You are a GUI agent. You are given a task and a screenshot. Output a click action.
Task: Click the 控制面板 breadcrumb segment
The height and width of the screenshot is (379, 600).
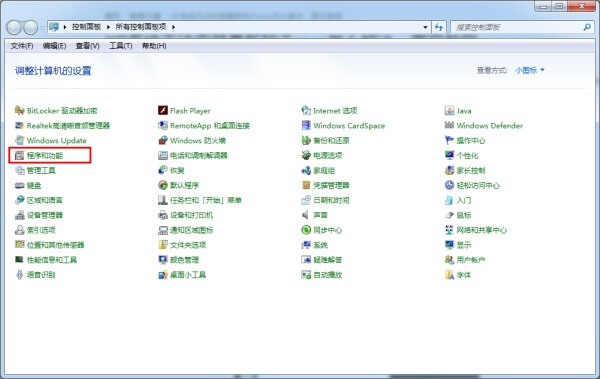pyautogui.click(x=86, y=27)
